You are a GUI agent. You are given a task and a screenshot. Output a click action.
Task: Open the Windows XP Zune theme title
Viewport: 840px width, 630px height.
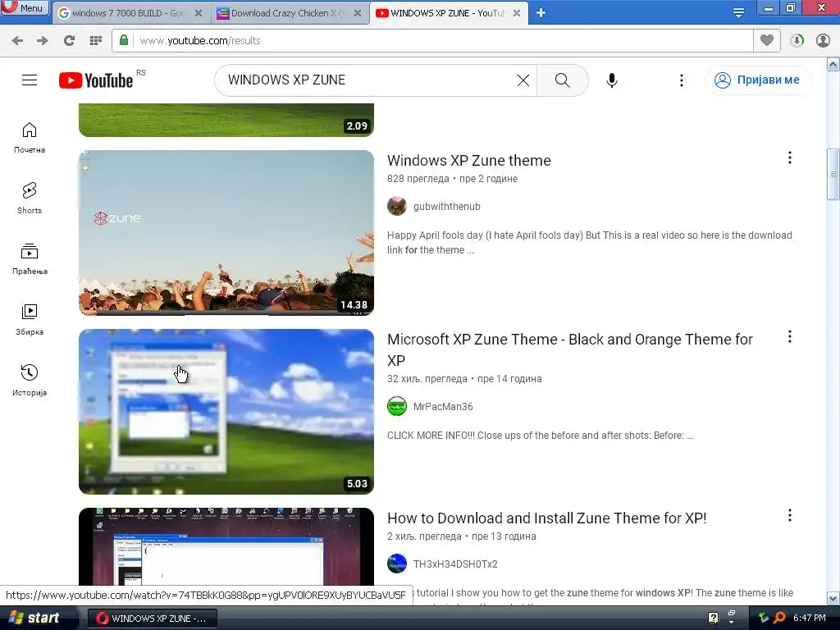[x=468, y=161]
